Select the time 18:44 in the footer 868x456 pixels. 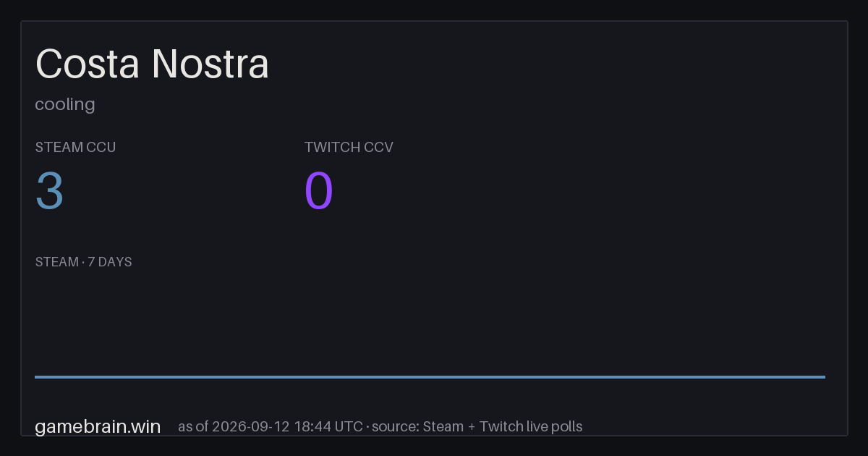312,426
